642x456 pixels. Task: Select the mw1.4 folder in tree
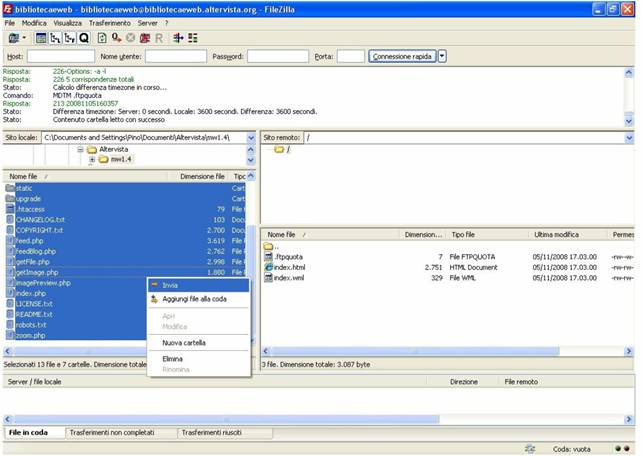(121, 159)
